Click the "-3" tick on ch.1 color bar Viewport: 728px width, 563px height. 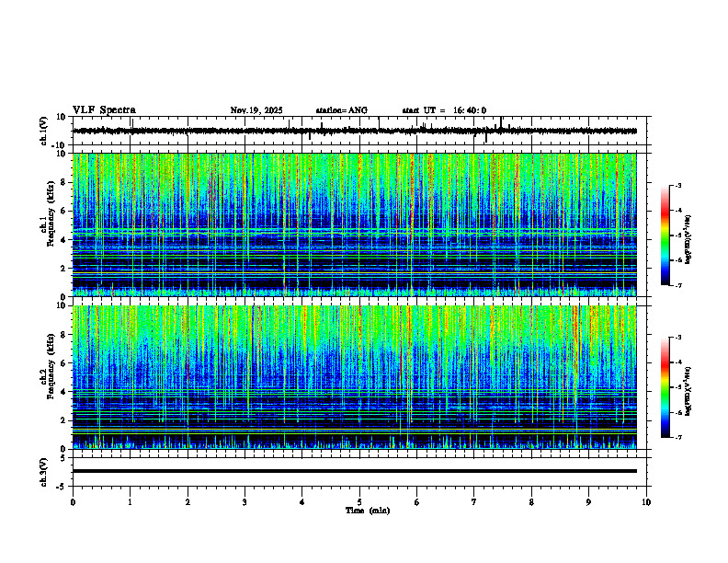tap(677, 185)
